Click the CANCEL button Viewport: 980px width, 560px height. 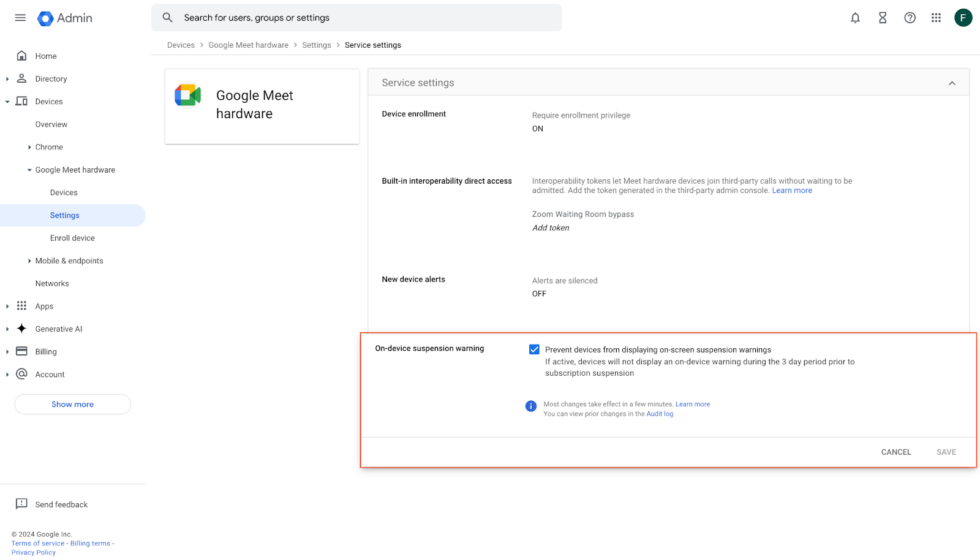coord(896,452)
